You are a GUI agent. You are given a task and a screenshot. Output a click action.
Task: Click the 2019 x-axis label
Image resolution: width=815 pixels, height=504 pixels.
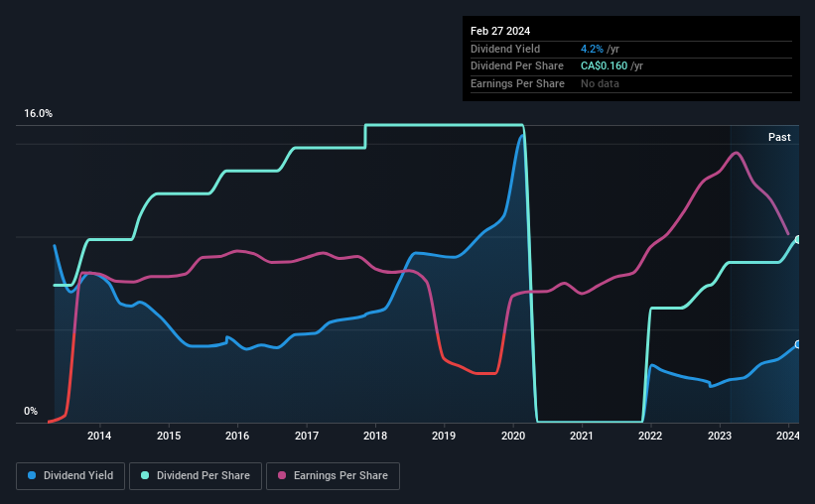(x=444, y=436)
